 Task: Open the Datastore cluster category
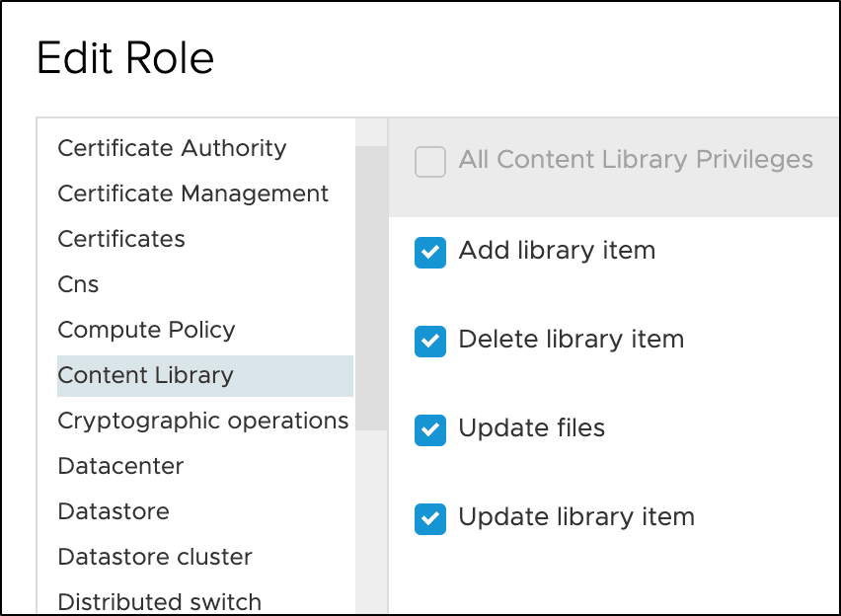[x=155, y=557]
